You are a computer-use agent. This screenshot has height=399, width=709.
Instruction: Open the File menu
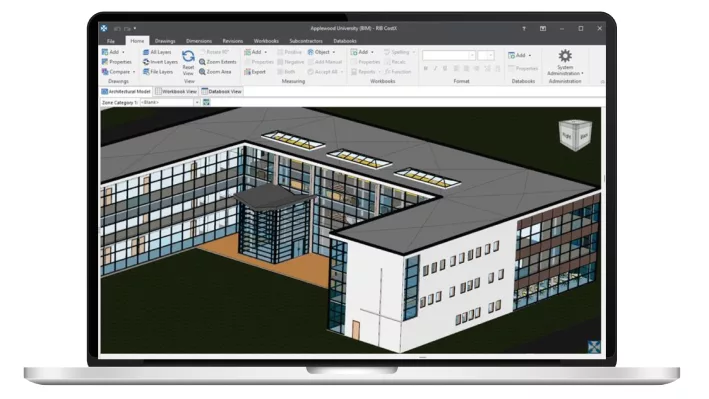[111, 41]
